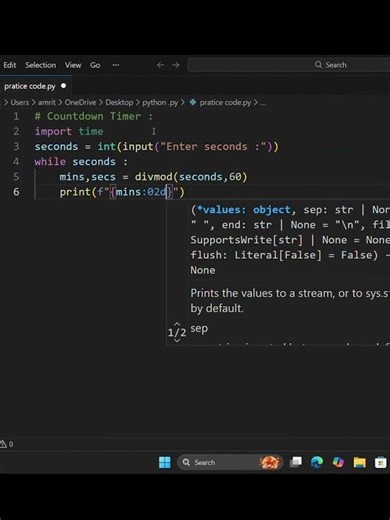Click line number 6 in the gutter
The height and width of the screenshot is (520, 390).
tap(16, 192)
